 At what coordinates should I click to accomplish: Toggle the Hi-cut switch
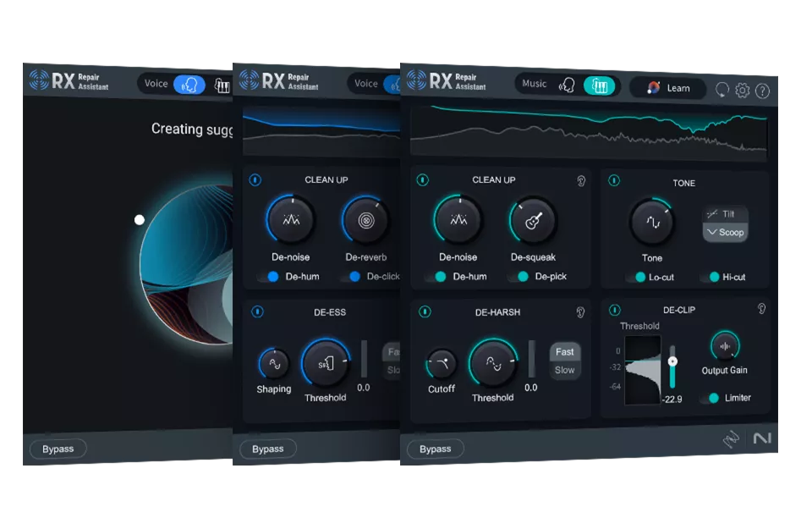pos(710,277)
